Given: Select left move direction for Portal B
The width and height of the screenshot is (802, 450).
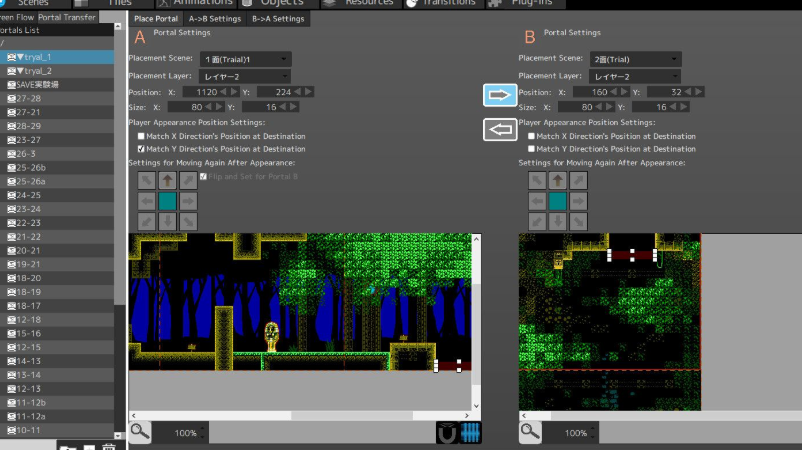Looking at the screenshot, I should coord(537,201).
